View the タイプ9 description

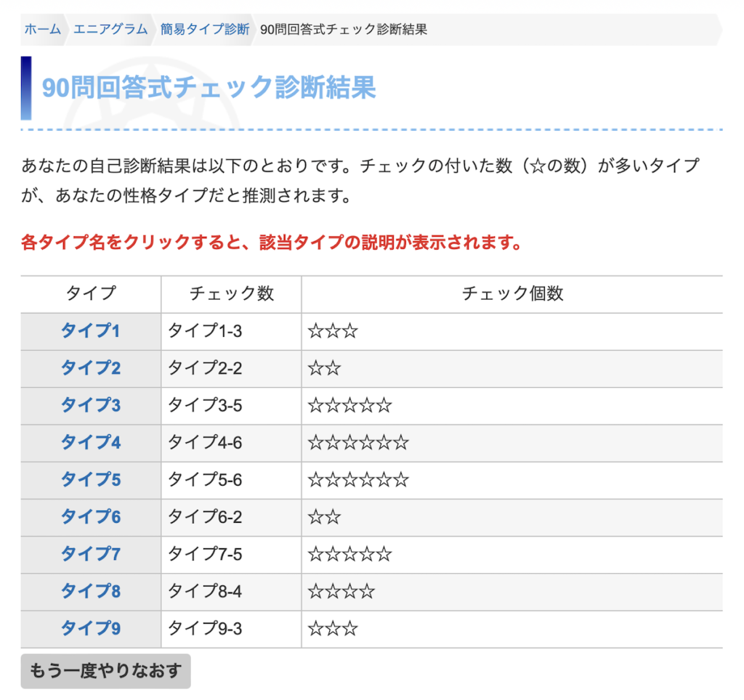click(90, 628)
